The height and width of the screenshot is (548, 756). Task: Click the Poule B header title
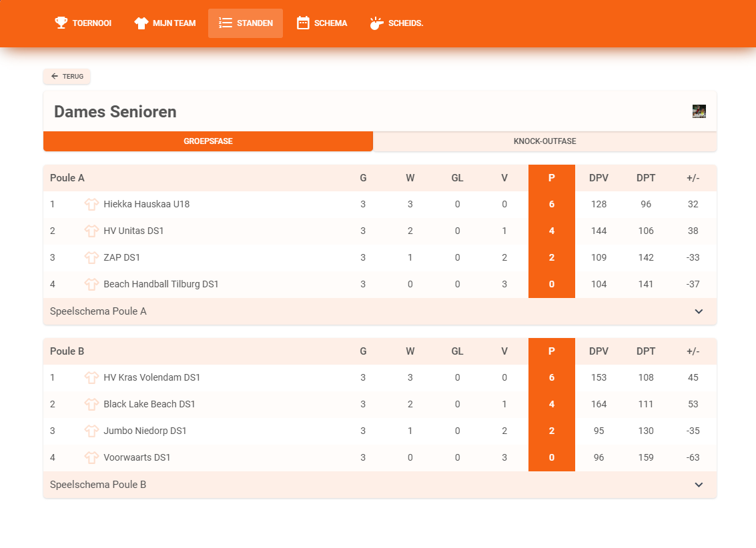pos(67,351)
